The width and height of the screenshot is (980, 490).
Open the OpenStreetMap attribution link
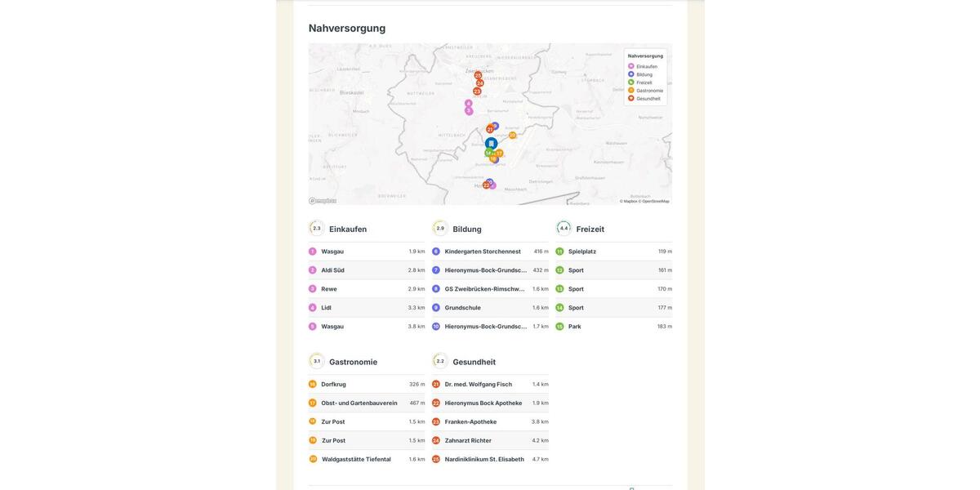pyautogui.click(x=655, y=201)
